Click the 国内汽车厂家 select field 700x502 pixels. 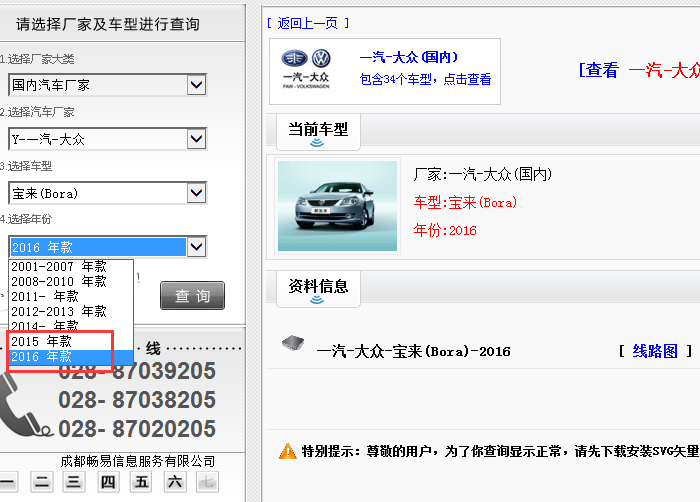(107, 85)
